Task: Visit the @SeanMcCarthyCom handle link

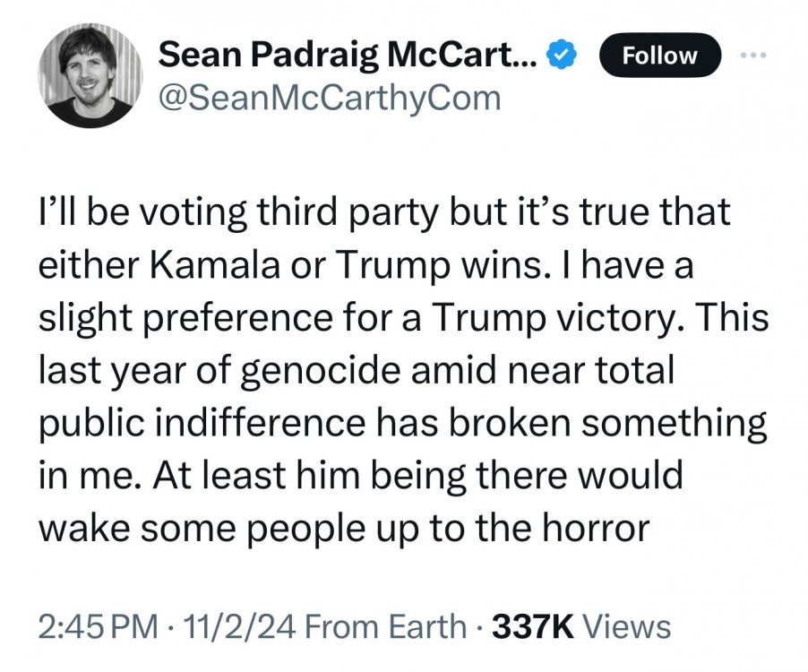Action: point(330,97)
